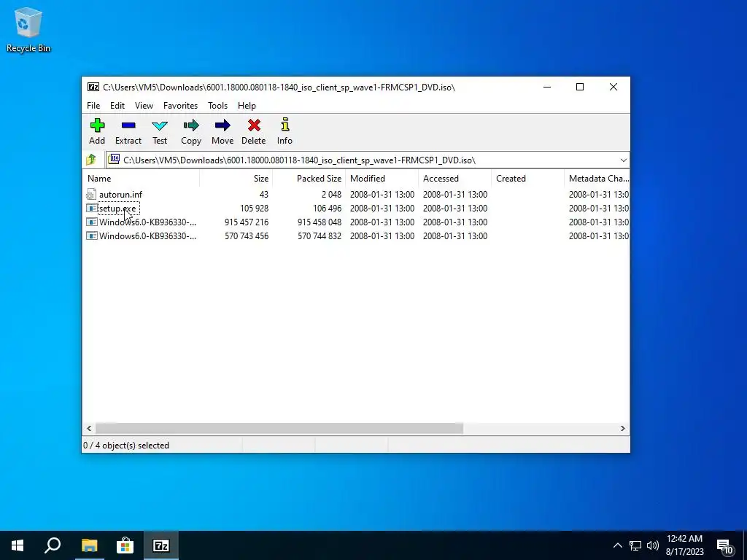This screenshot has height=560, width=747.
Task: Open the volume tray icon
Action: click(652, 545)
